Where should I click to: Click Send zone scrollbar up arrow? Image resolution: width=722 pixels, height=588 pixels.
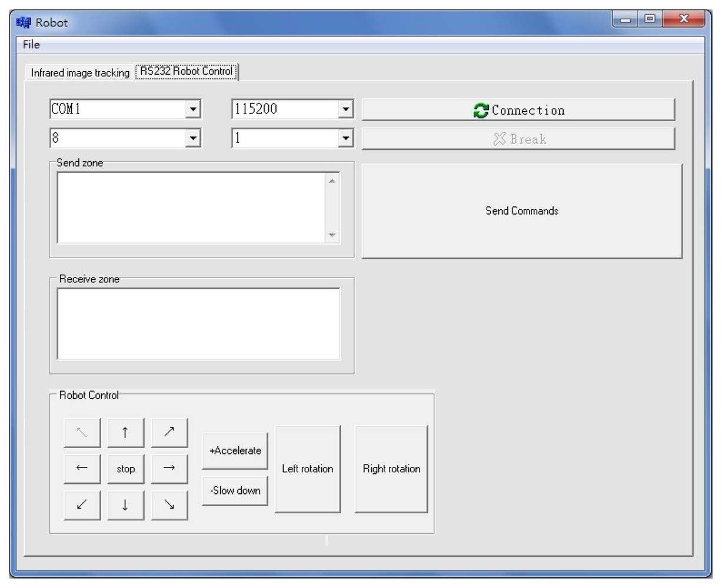point(332,181)
